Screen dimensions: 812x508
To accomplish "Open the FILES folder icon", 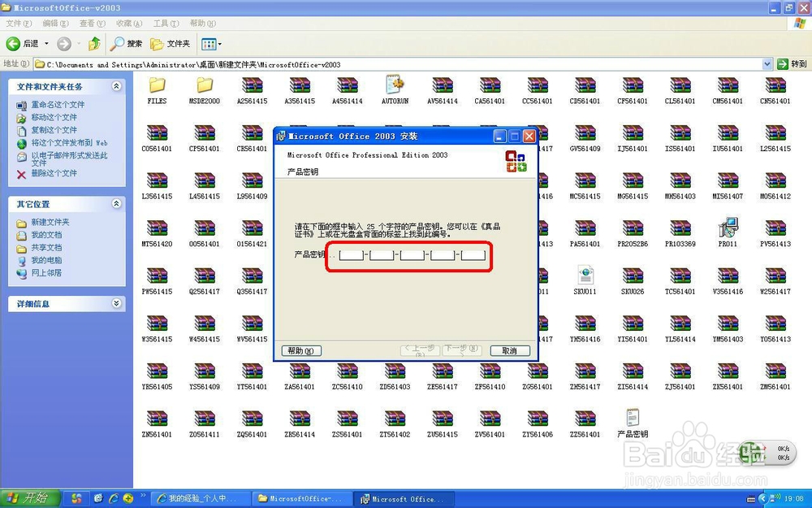I will pyautogui.click(x=157, y=85).
